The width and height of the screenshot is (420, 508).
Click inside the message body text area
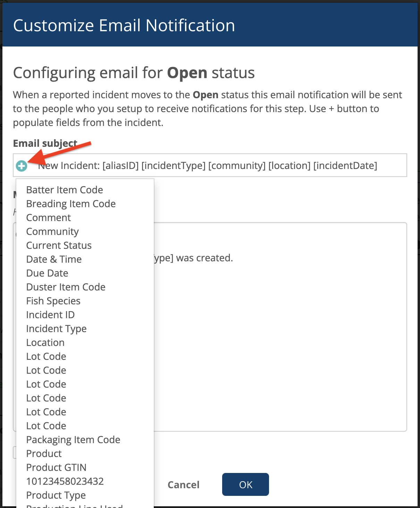(x=280, y=327)
